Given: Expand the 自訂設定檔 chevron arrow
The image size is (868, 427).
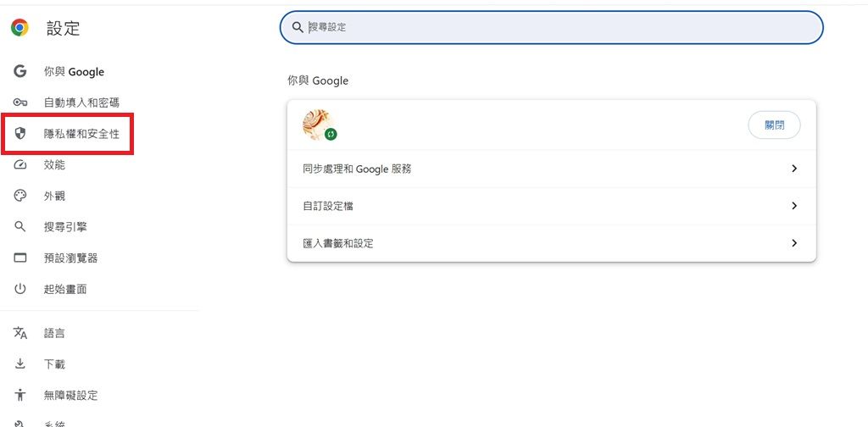Looking at the screenshot, I should (794, 206).
